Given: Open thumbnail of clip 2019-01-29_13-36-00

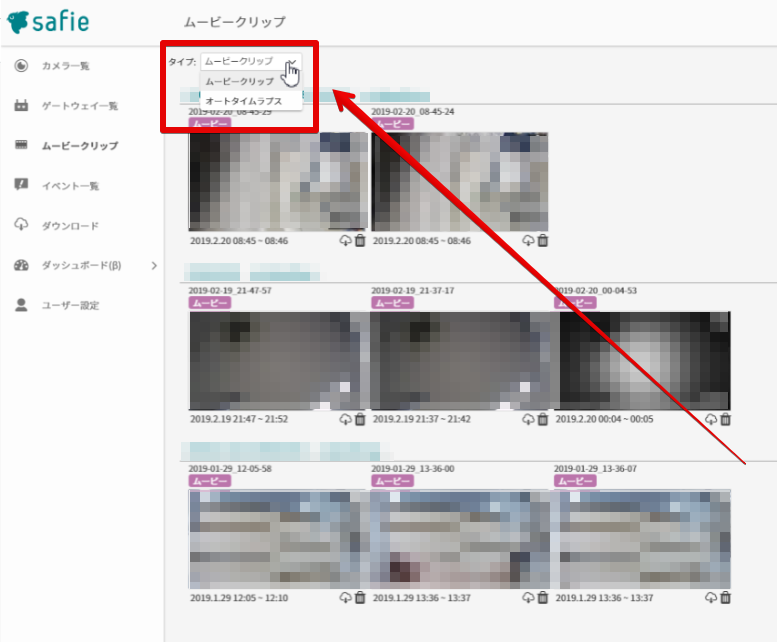Looking at the screenshot, I should pyautogui.click(x=460, y=539).
